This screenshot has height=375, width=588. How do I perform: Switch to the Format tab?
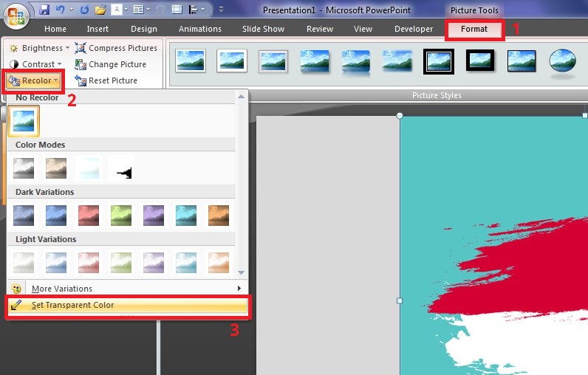(x=474, y=30)
